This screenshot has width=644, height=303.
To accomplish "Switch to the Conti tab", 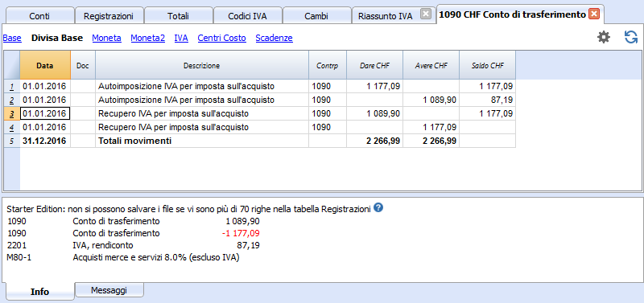I will point(39,16).
